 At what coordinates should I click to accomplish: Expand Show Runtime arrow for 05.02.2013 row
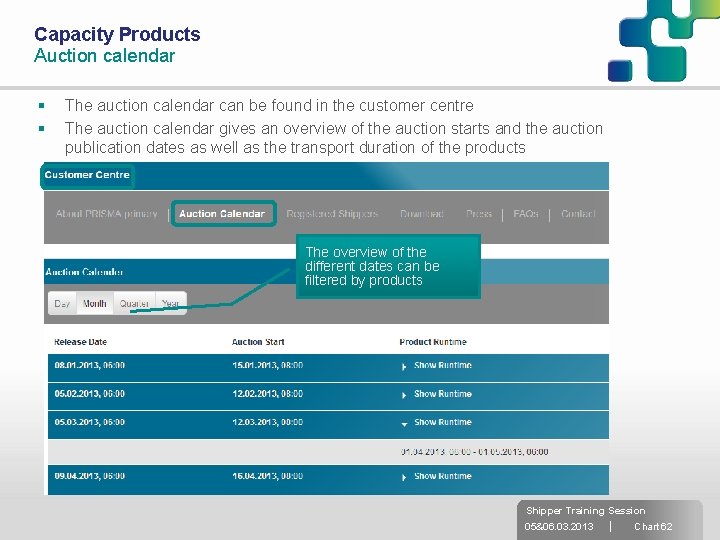pos(404,394)
